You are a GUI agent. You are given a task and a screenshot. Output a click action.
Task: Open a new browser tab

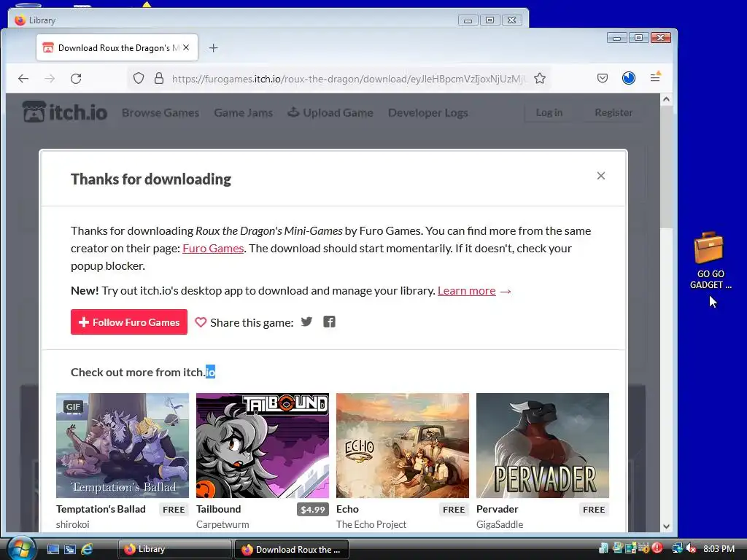tap(214, 47)
